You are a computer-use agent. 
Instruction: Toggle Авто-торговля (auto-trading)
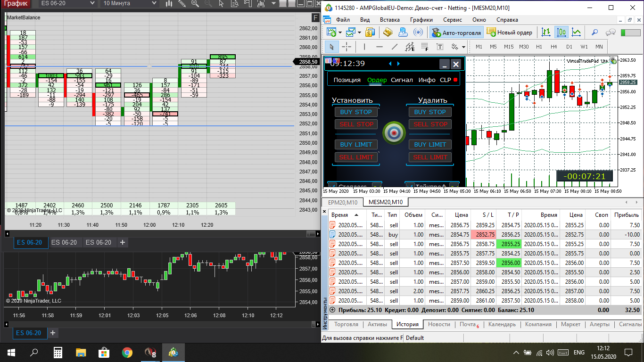456,33
